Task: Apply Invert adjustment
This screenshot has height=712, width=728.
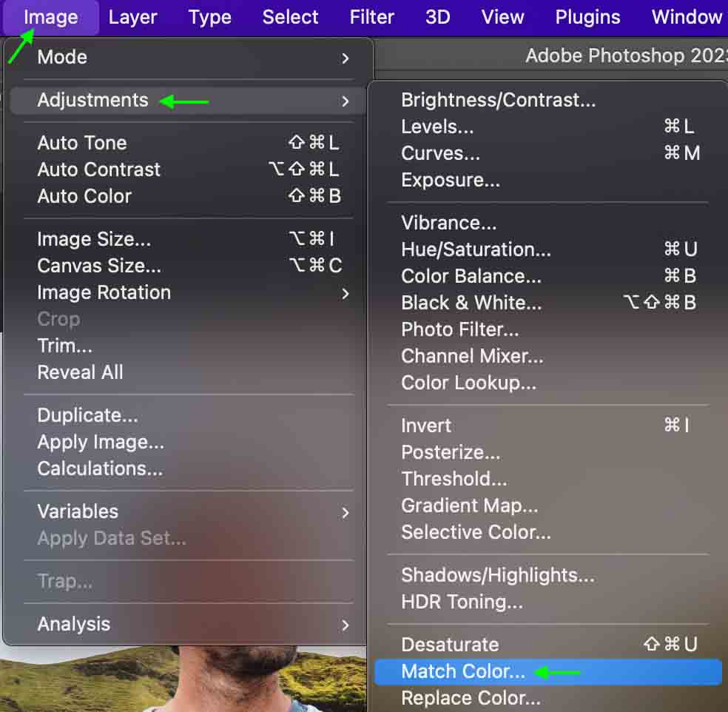Action: pyautogui.click(x=548, y=426)
